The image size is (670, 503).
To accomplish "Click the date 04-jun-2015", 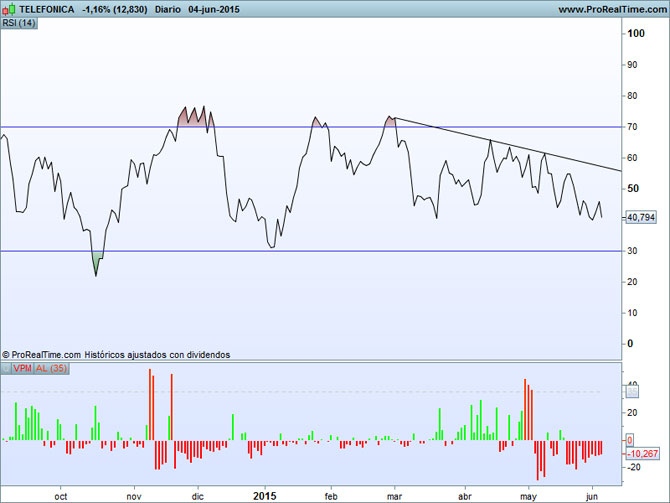I will coord(214,9).
